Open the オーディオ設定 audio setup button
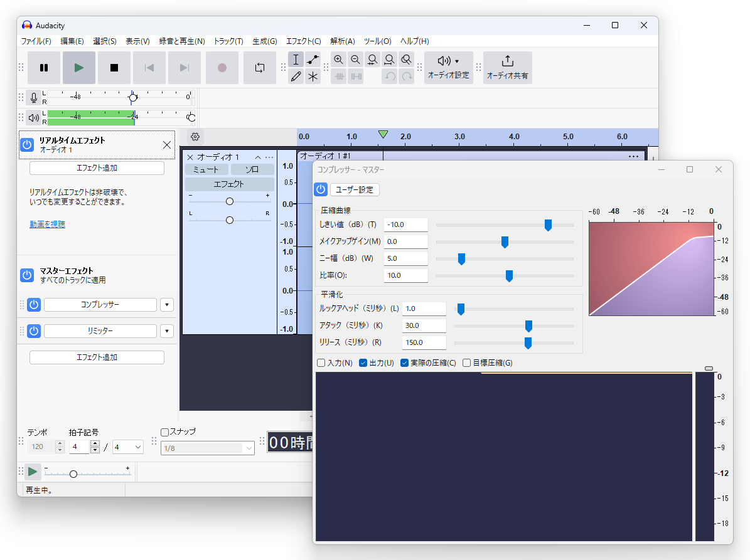The height and width of the screenshot is (560, 750). pyautogui.click(x=449, y=68)
